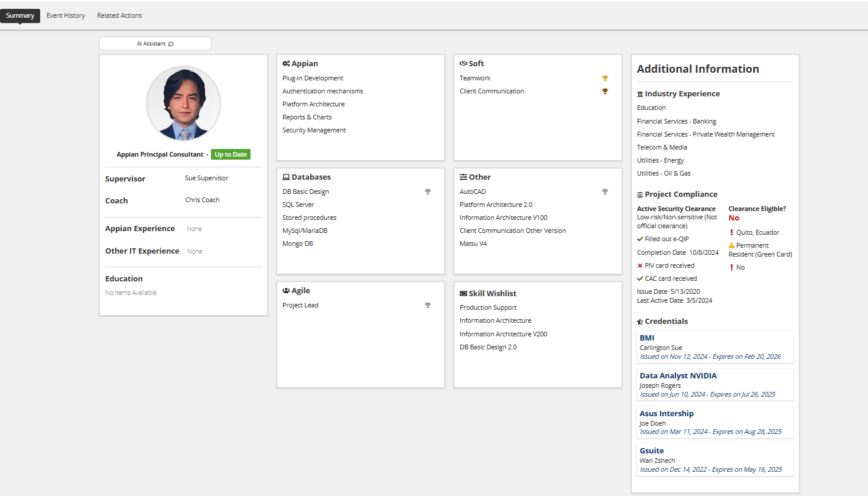Click Client Communication Other Version
This screenshot has height=496, width=868.
click(x=513, y=231)
